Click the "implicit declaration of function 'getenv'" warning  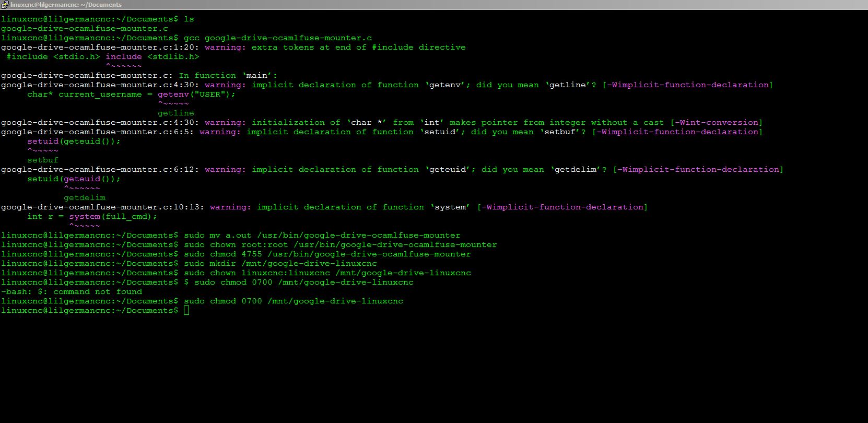[361, 85]
